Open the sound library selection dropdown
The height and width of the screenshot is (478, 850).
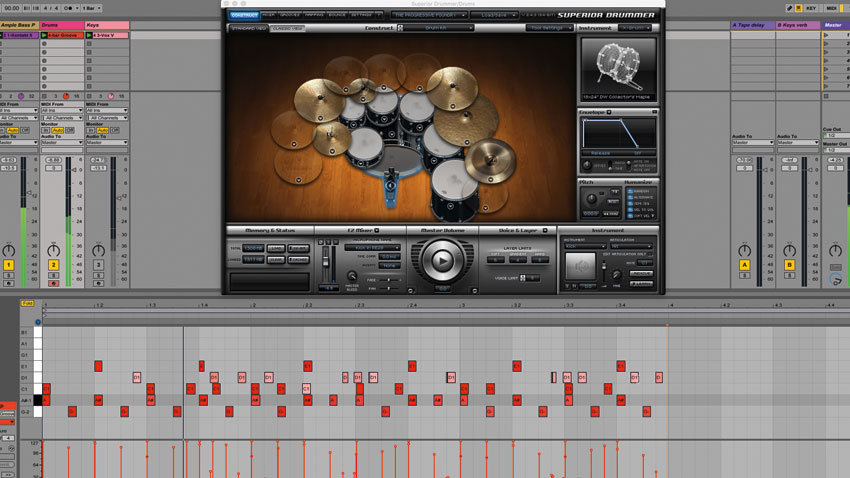tap(429, 15)
